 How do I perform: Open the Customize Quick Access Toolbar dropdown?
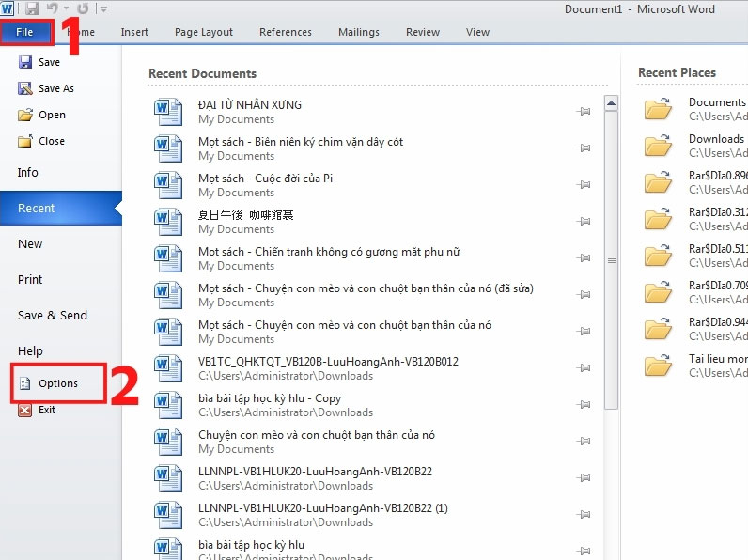tap(103, 9)
